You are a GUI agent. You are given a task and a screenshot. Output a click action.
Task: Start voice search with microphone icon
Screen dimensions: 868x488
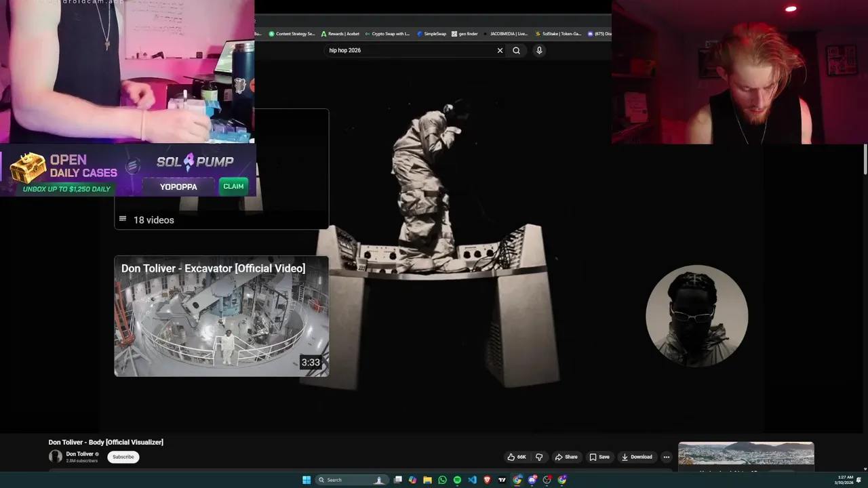[x=539, y=50]
